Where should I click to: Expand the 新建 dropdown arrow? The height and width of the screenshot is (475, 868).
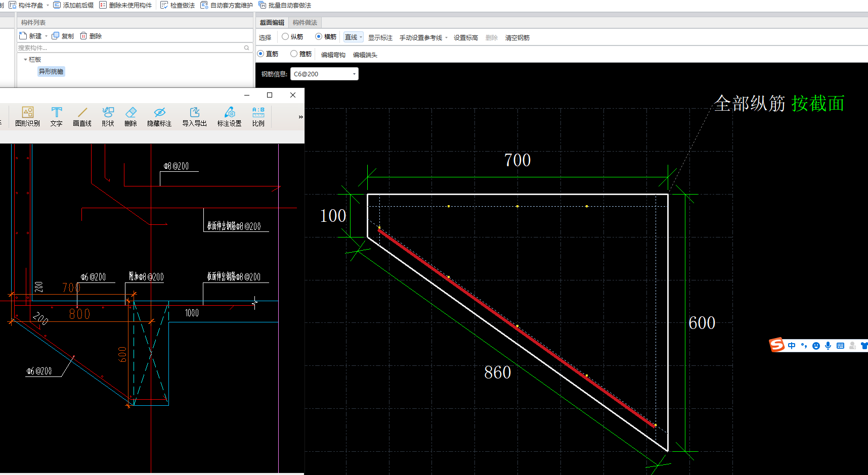click(46, 36)
